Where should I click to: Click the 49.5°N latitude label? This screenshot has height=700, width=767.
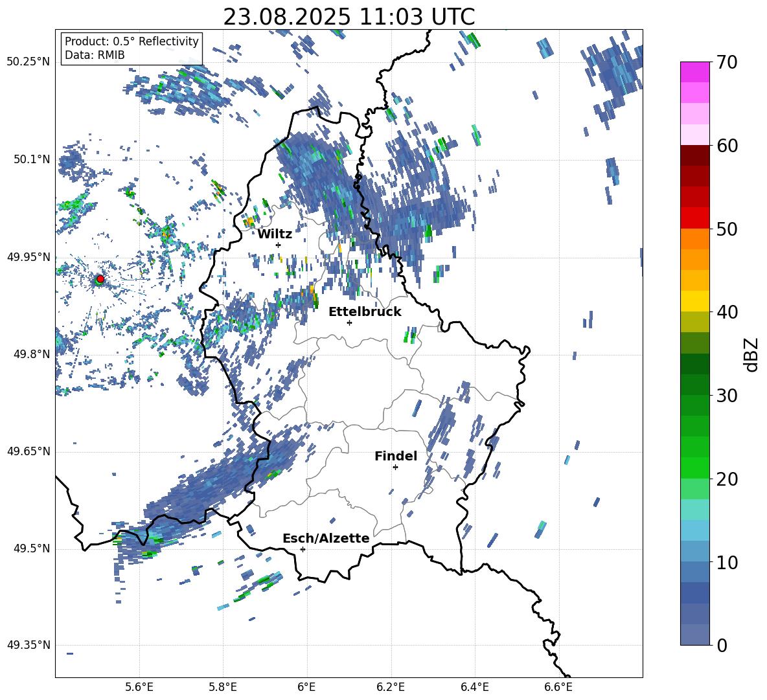[31, 549]
